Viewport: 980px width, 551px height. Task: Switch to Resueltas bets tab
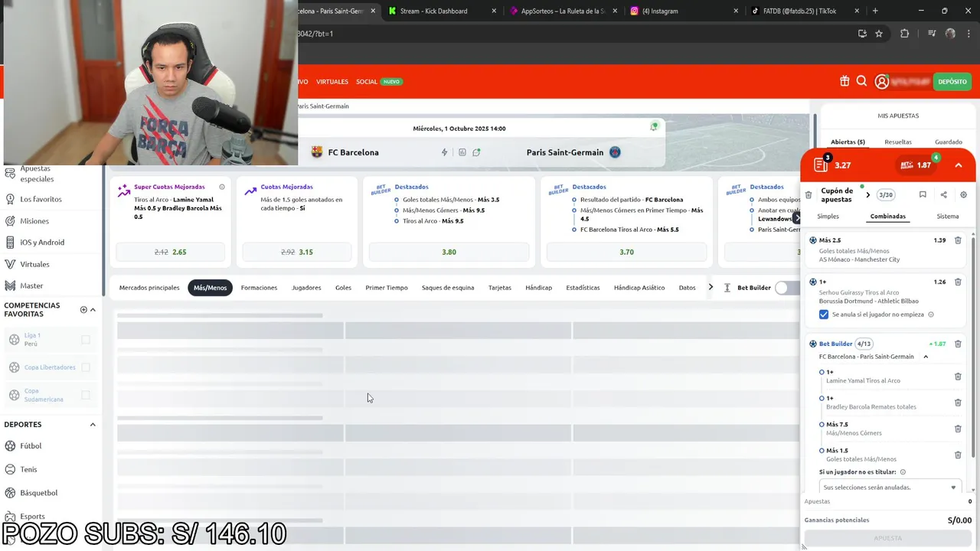pos(898,142)
